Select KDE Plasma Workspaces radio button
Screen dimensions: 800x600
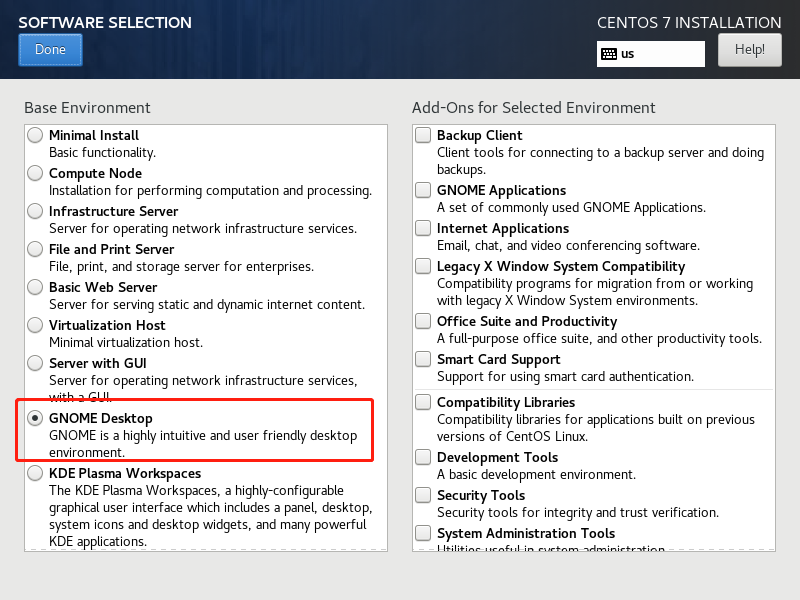pos(36,473)
